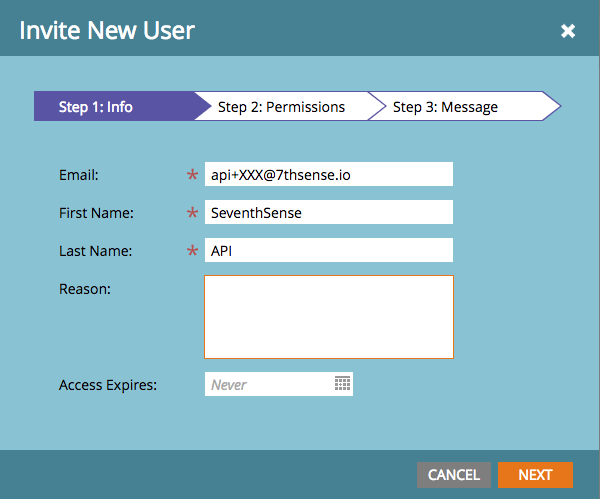Click the required asterisk beside Email
This screenshot has height=499, width=600.
coord(192,177)
